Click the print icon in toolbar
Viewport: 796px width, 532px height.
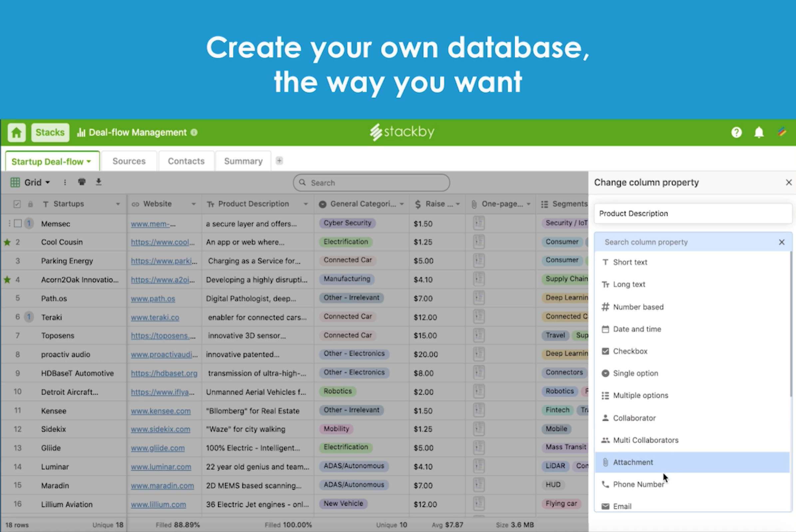(82, 182)
